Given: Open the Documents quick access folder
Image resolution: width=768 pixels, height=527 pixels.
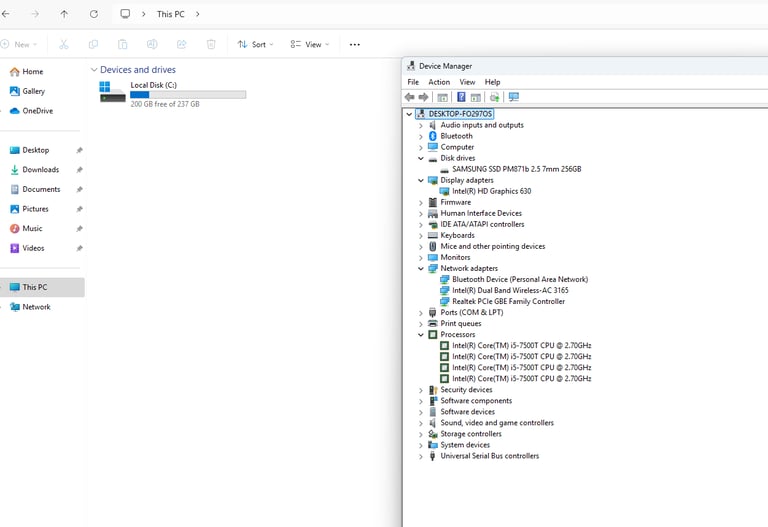Looking at the screenshot, I should pyautogui.click(x=41, y=189).
